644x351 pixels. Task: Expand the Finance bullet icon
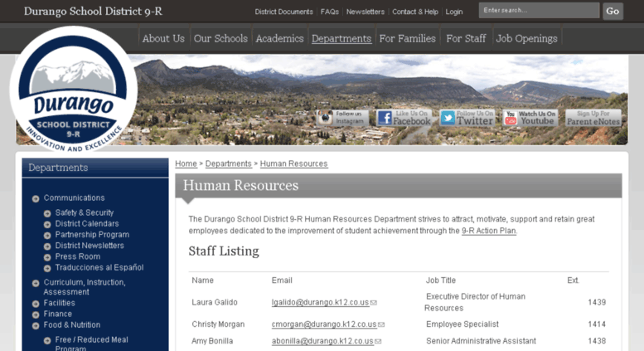36,314
